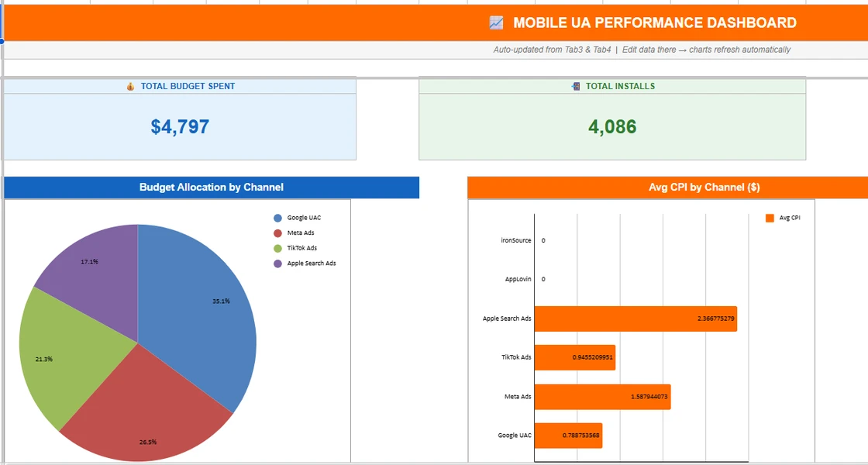The width and height of the screenshot is (868, 465).
Task: Select the AppLovin axis label in bar chart
Action: (x=518, y=280)
